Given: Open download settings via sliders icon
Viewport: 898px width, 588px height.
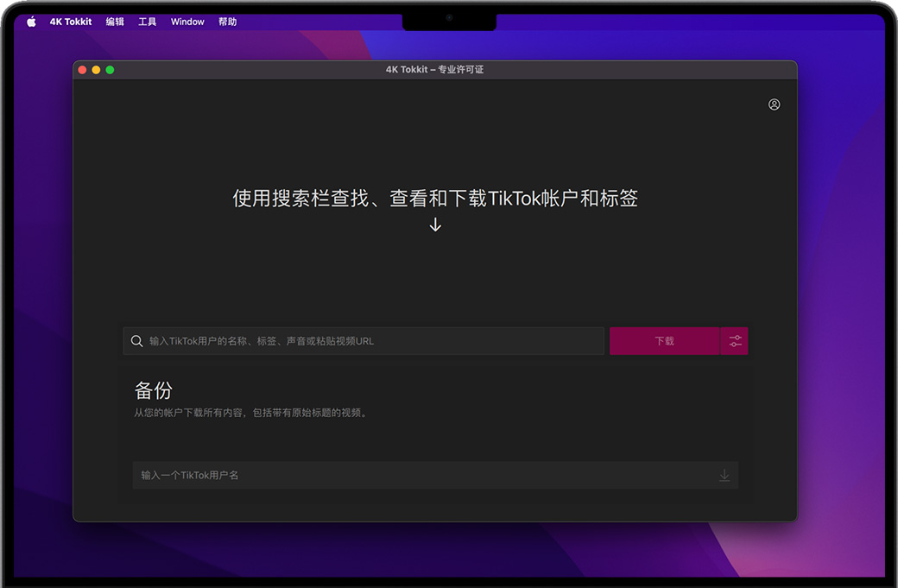Looking at the screenshot, I should click(735, 341).
